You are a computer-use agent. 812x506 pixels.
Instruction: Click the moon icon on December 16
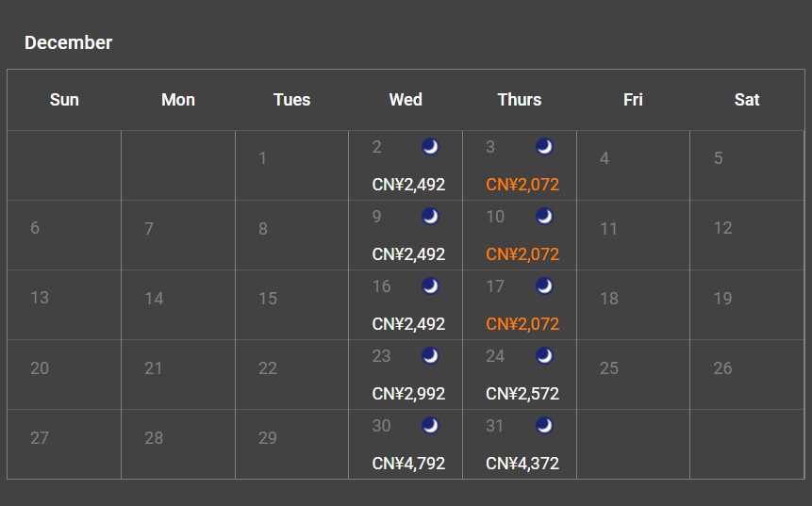[x=430, y=286]
